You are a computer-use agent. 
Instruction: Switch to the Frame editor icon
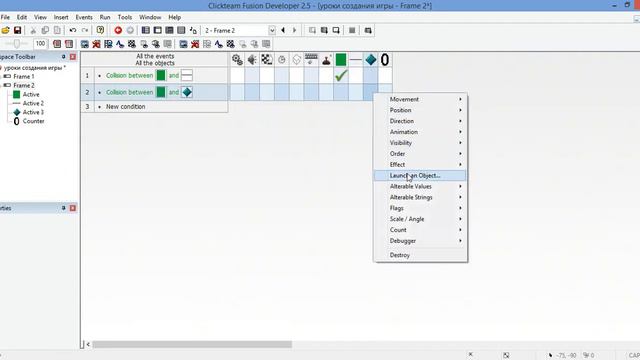[157, 30]
